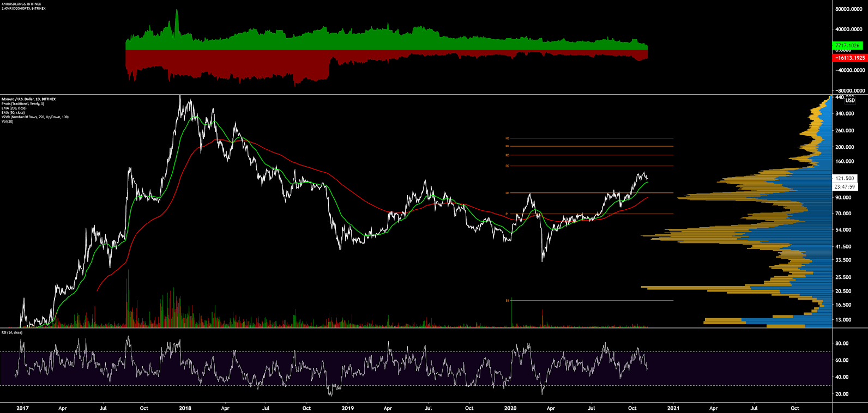
Task: Select the Vol (20) indicator label
Action: pos(7,122)
